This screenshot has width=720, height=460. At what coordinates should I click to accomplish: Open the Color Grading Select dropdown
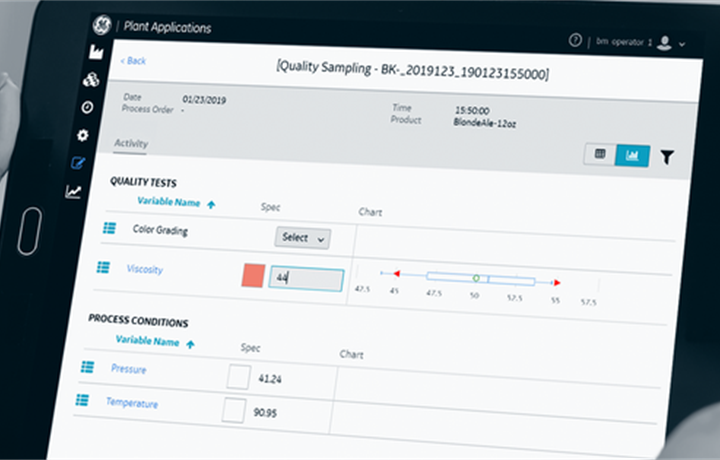point(303,238)
